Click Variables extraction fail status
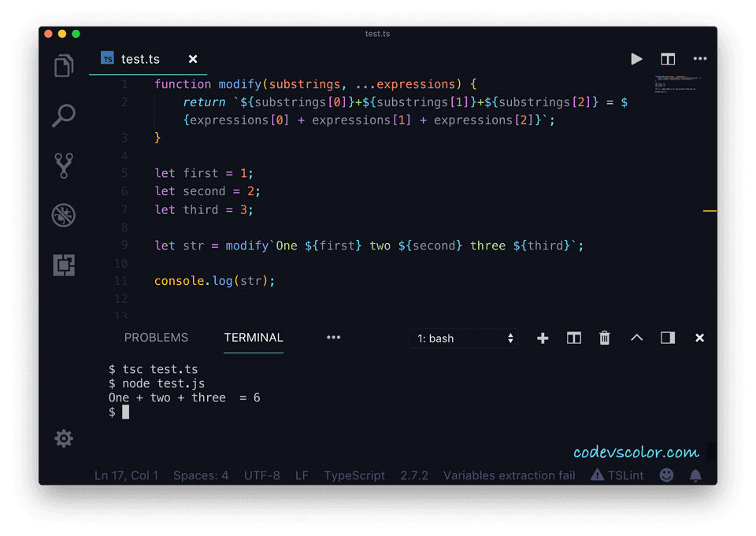Screen dimensions: 756x536 (510, 475)
